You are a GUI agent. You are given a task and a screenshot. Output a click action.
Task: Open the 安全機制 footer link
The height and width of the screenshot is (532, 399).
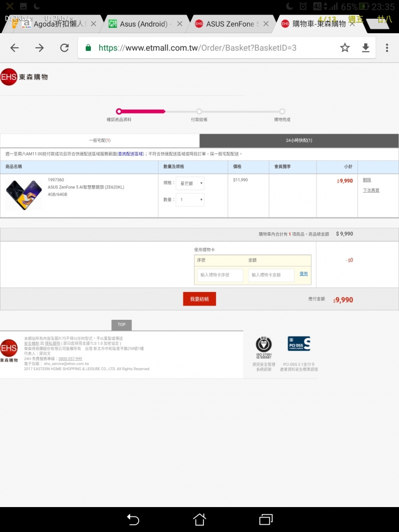coord(32,344)
